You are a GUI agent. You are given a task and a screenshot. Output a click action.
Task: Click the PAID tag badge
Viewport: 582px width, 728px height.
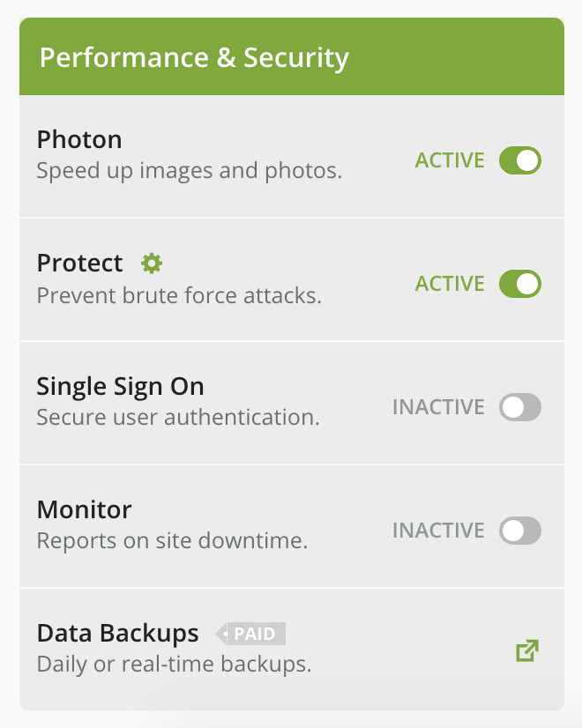(x=250, y=634)
